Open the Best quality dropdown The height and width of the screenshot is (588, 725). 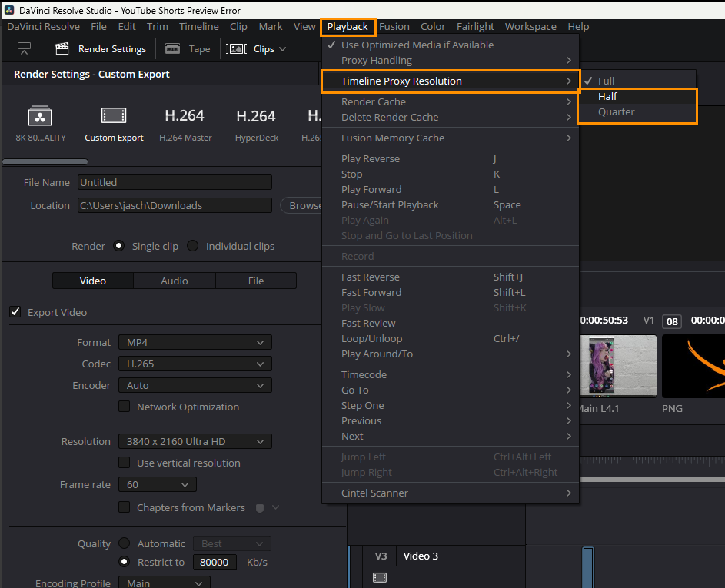click(x=232, y=543)
